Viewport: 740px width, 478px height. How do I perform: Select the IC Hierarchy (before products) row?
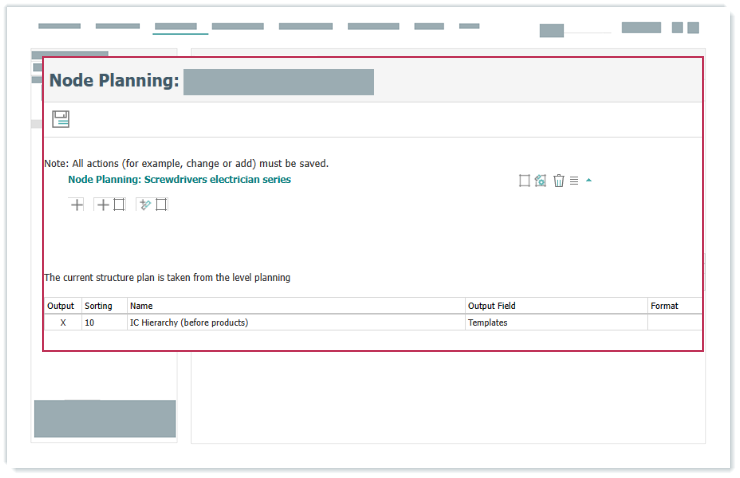click(189, 323)
